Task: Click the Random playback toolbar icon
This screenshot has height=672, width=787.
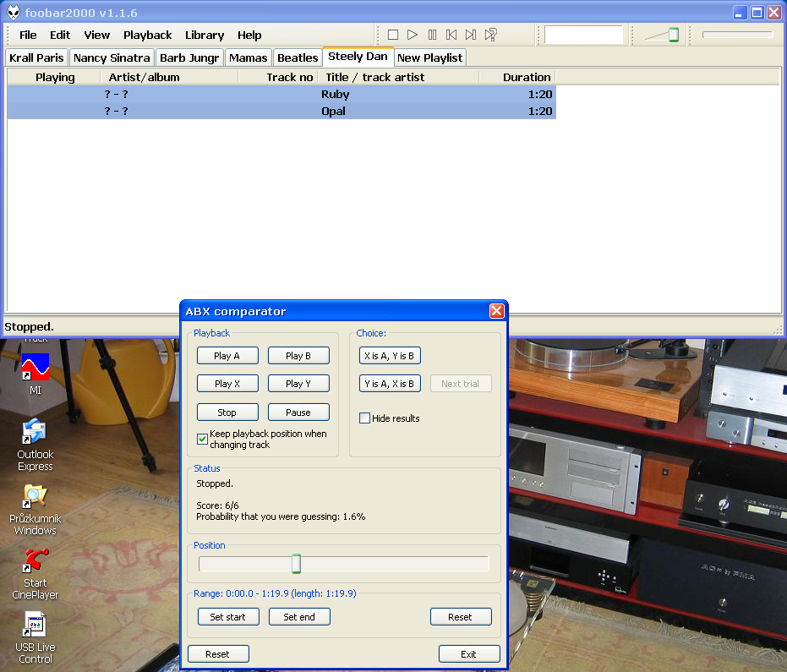Action: (490, 35)
